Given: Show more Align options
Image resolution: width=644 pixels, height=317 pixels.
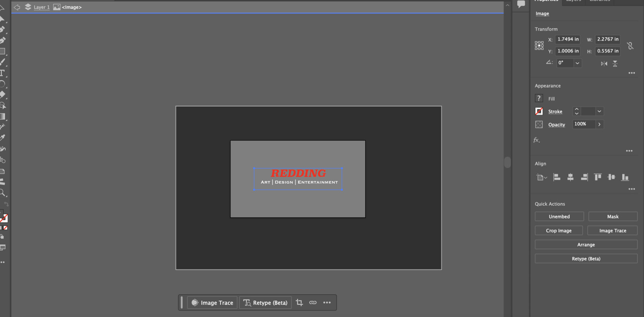Looking at the screenshot, I should pyautogui.click(x=632, y=189).
